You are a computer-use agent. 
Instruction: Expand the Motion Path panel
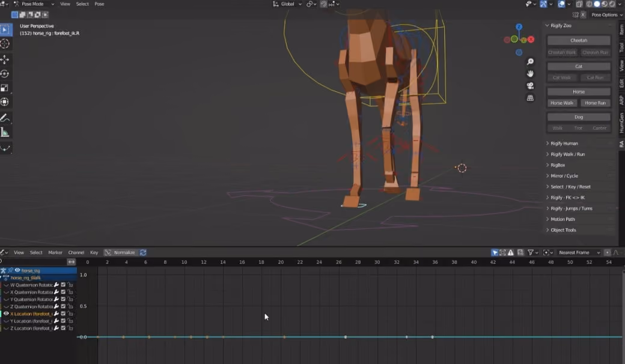tap(562, 219)
